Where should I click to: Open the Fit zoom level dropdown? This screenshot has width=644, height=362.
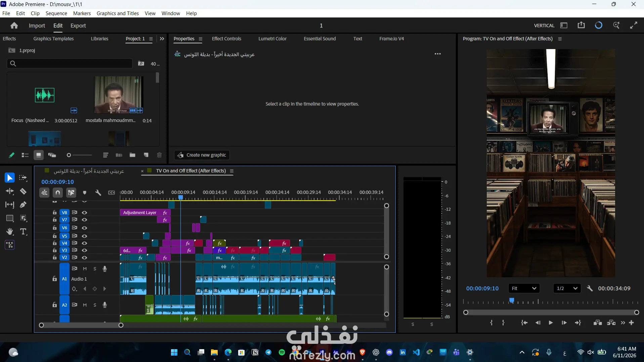coord(524,288)
